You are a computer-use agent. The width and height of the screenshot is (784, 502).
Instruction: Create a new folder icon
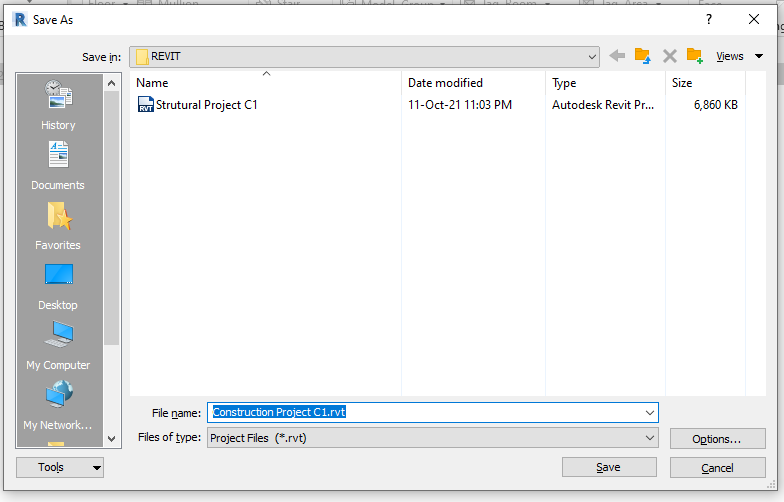[x=695, y=56]
